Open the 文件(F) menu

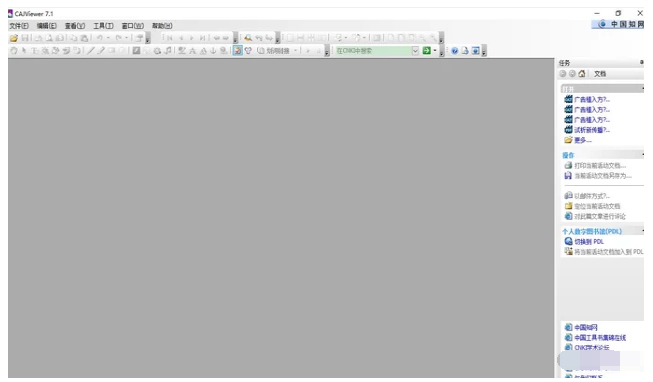coord(19,26)
